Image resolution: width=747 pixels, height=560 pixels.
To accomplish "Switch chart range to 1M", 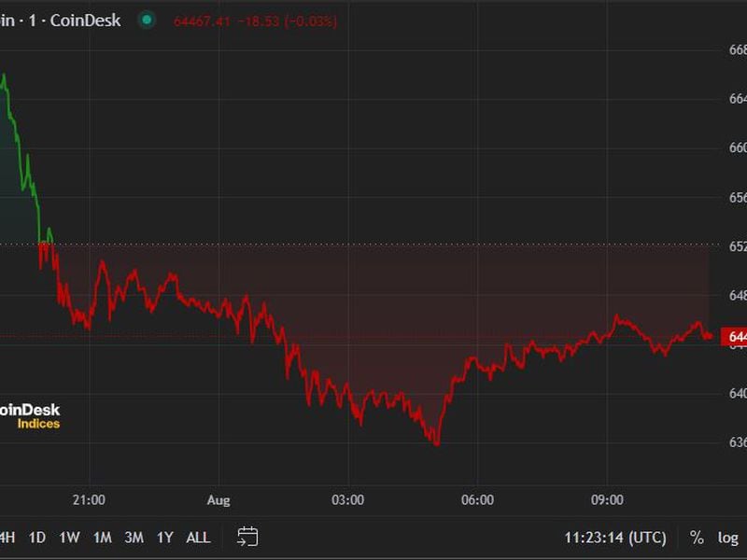I will [x=102, y=538].
